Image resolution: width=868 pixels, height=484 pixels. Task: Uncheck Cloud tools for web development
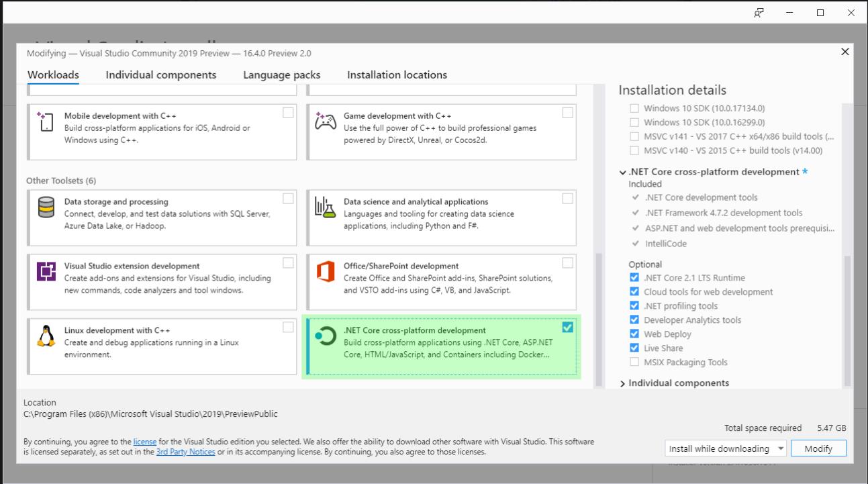(x=634, y=291)
